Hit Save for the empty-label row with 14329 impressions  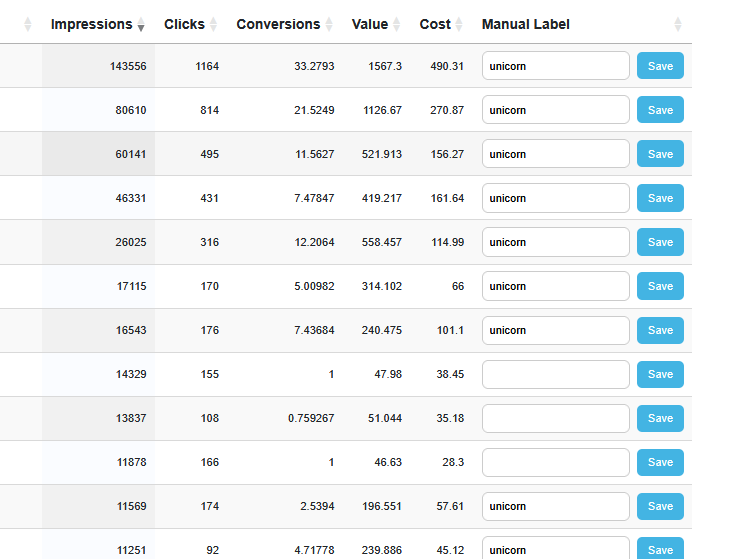[x=660, y=374]
